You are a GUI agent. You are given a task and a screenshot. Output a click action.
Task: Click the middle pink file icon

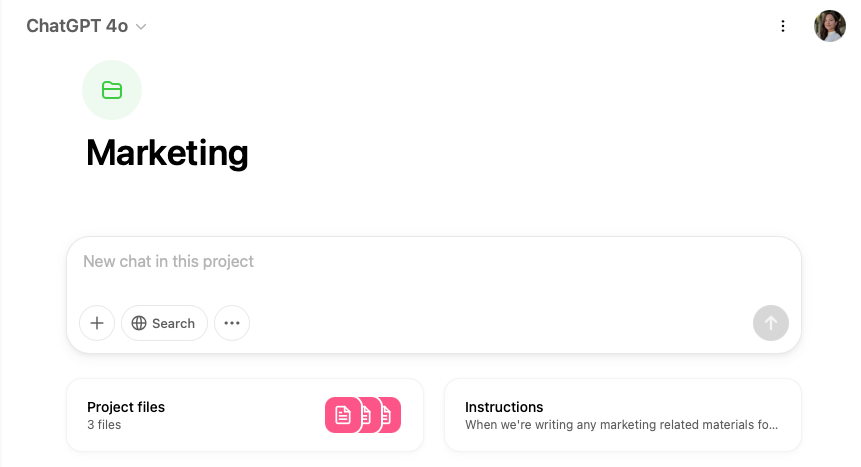tap(371, 415)
